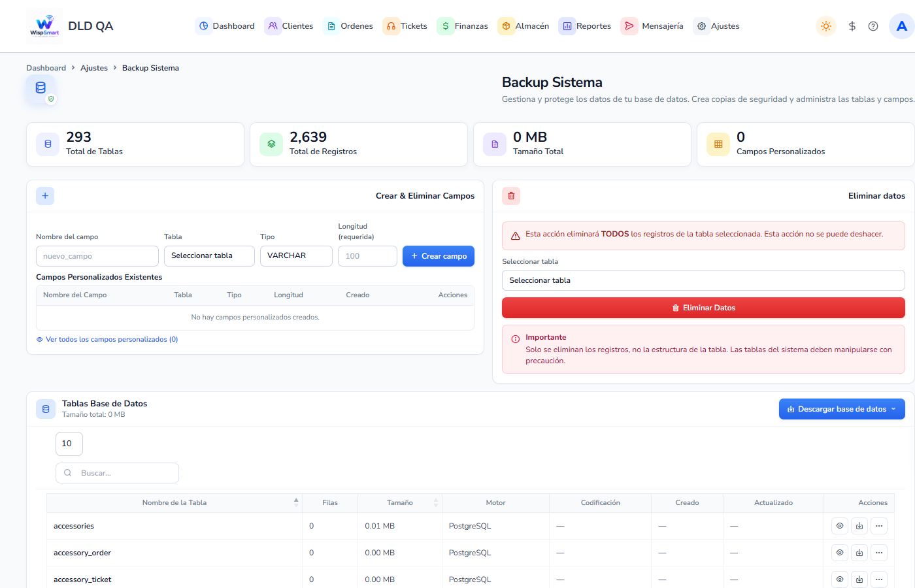Download the accessory_order table
This screenshot has height=588, width=915.
click(x=859, y=553)
